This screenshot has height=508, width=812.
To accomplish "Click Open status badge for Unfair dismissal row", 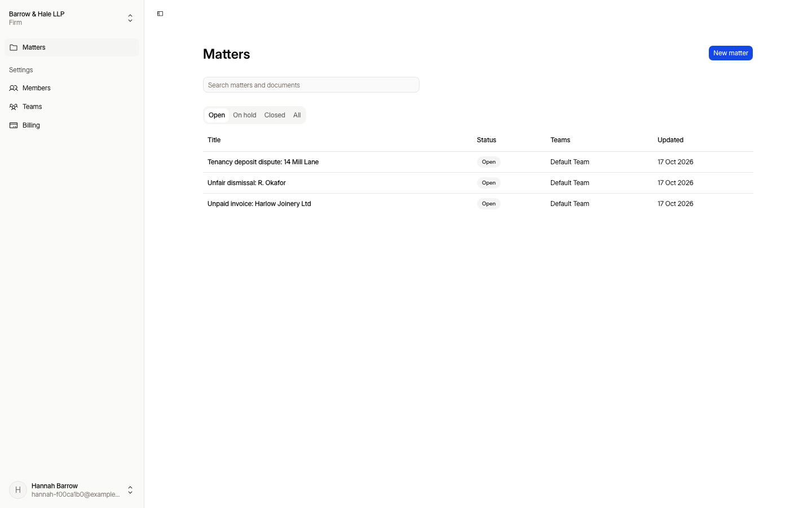I will tap(489, 183).
